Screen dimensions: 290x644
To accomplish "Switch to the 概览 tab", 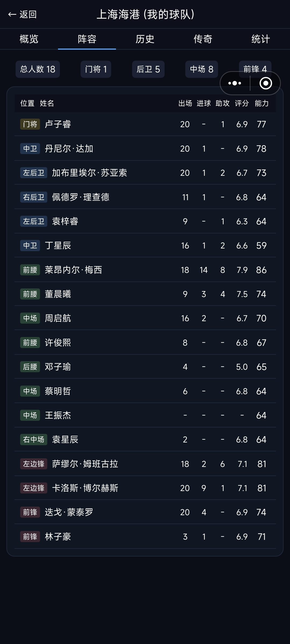I will coord(29,39).
